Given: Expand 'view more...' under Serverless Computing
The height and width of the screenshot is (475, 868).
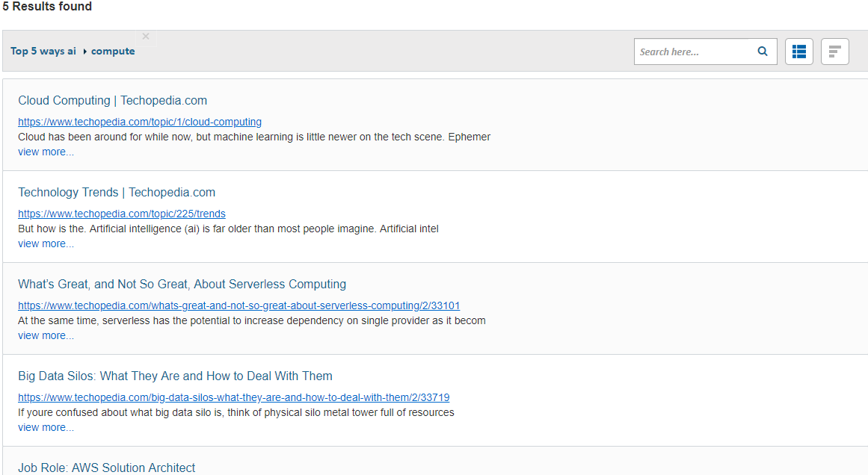Looking at the screenshot, I should [x=46, y=336].
